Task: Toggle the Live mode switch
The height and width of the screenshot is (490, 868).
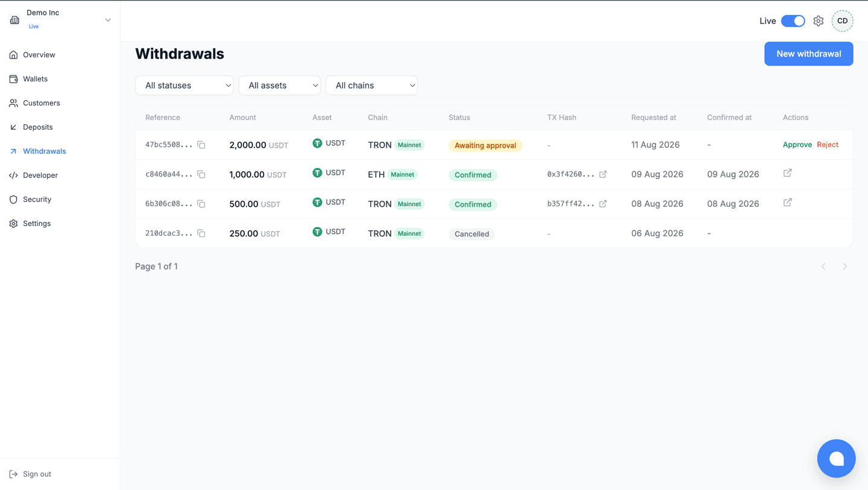Action: (x=793, y=21)
